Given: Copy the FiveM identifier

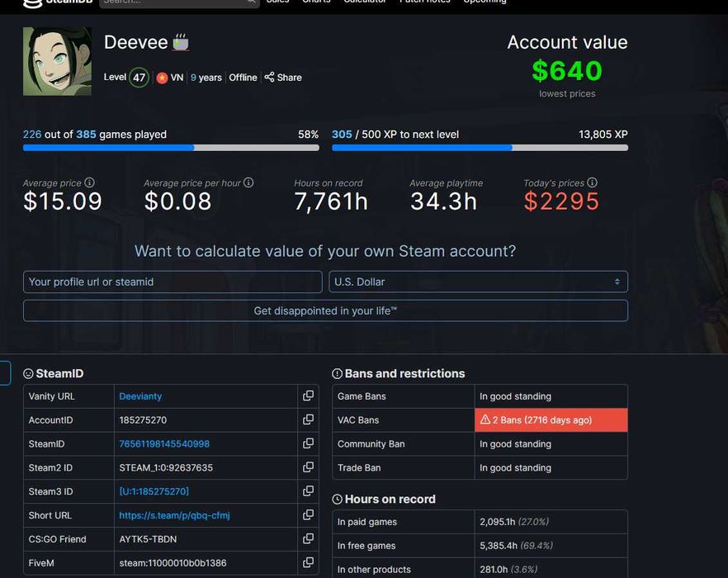Looking at the screenshot, I should click(308, 562).
